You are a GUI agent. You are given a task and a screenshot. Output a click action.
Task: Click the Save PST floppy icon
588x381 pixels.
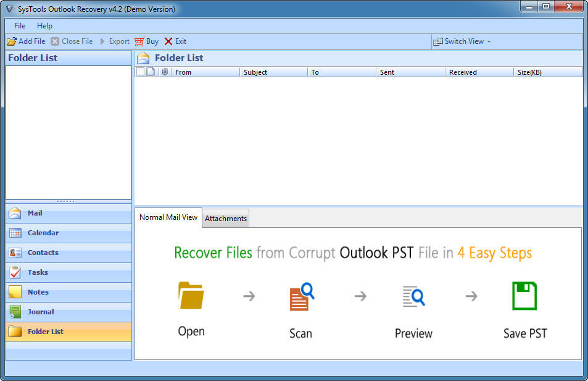coord(524,295)
